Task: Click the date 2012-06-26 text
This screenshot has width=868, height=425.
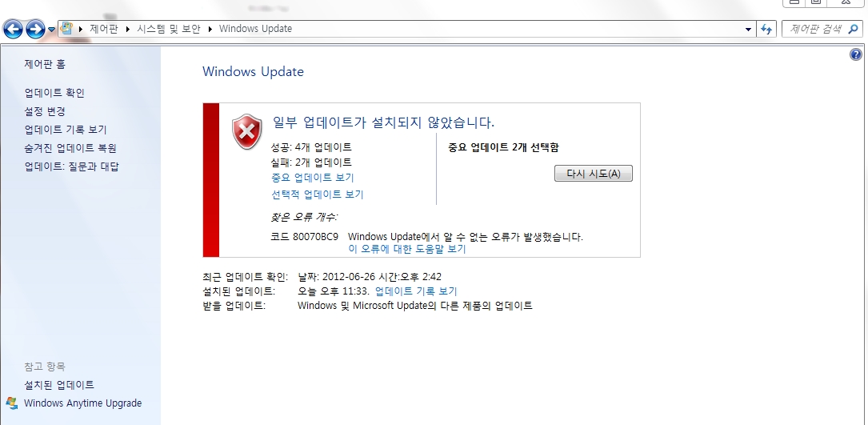Action: (x=349, y=277)
